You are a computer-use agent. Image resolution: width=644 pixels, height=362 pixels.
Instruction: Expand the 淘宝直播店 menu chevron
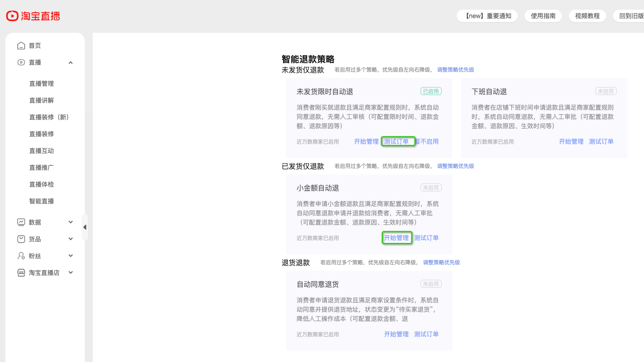pos(71,273)
